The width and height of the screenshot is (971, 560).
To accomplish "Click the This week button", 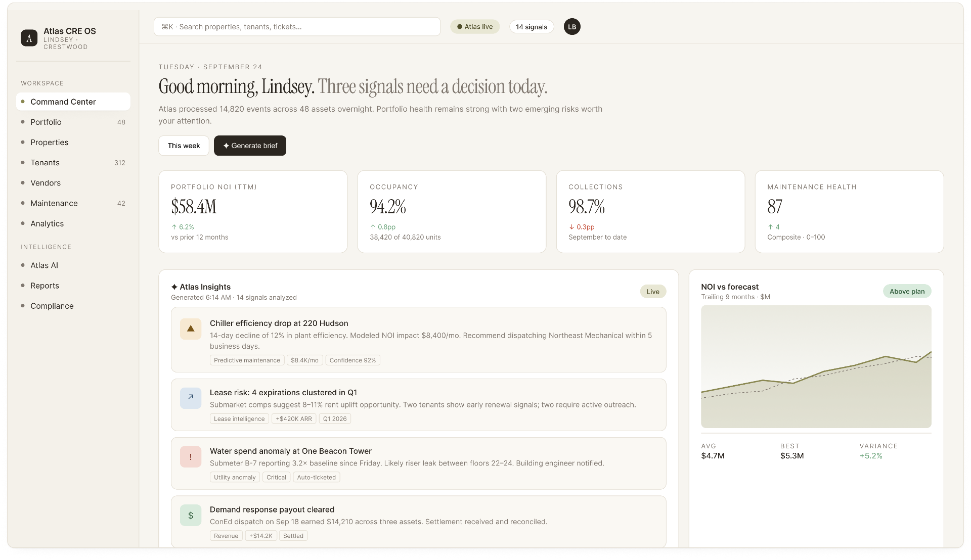I will 184,146.
